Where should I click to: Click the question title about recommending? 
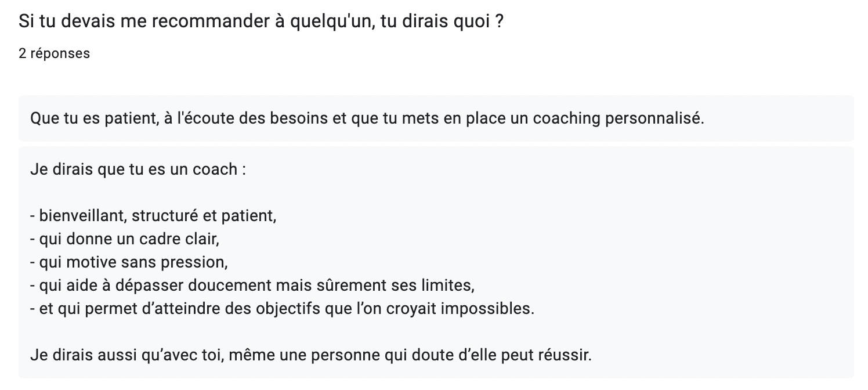coord(261,21)
